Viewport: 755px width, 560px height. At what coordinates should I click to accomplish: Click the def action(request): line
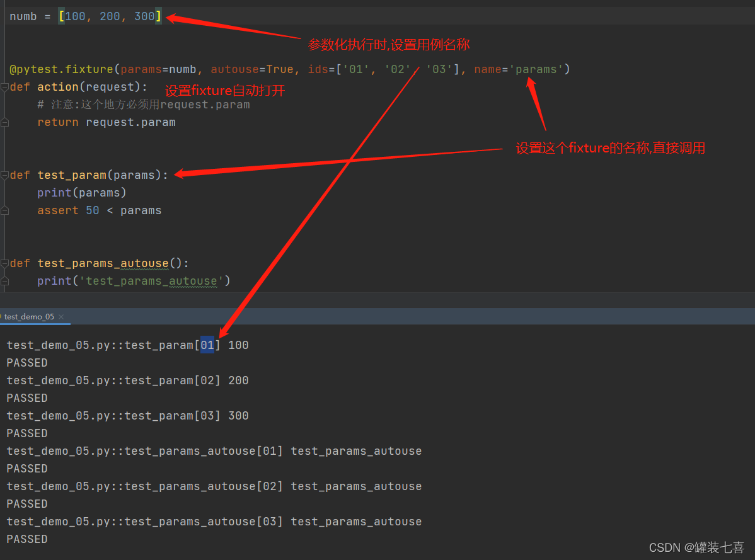pyautogui.click(x=78, y=87)
